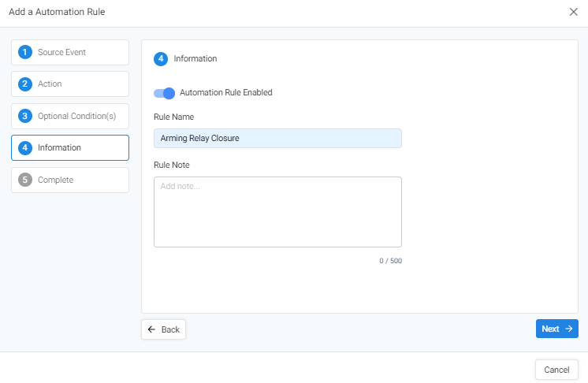
Task: Click the grey number 5 badge beside Complete
Action: [25, 180]
